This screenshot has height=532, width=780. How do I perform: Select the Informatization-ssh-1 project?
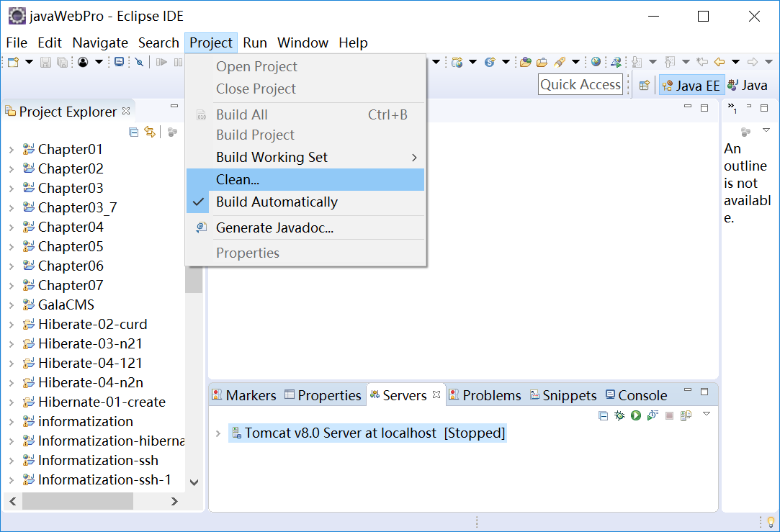104,479
